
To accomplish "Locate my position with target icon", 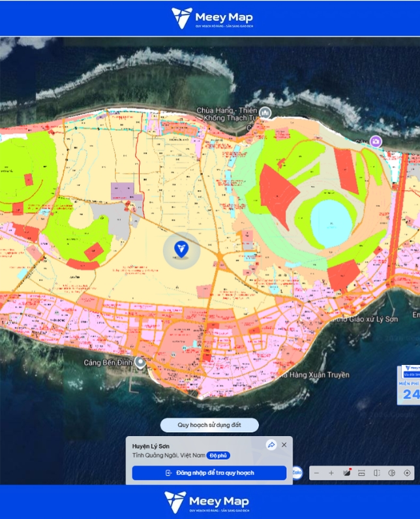I will pyautogui.click(x=407, y=473).
